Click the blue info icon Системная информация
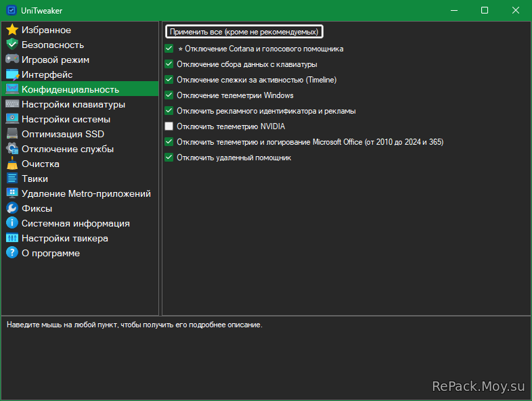The image size is (532, 401). (12, 223)
